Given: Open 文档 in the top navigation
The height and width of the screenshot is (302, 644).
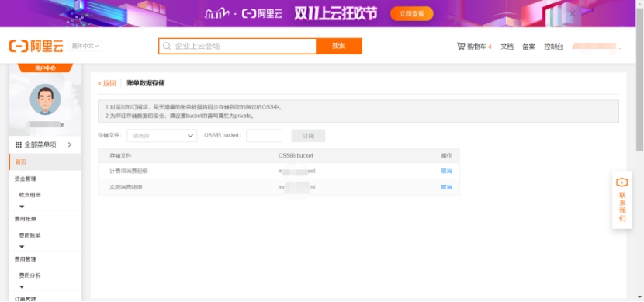Looking at the screenshot, I should pos(507,47).
